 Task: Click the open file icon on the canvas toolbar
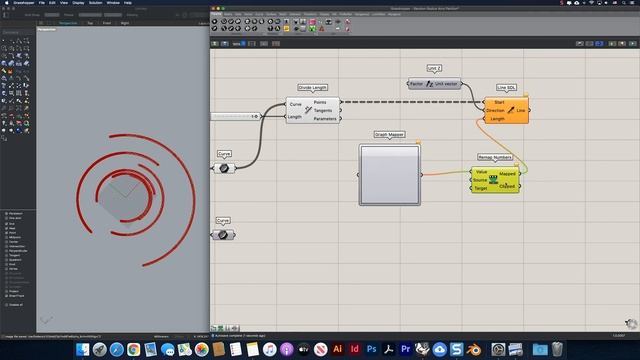click(x=215, y=43)
